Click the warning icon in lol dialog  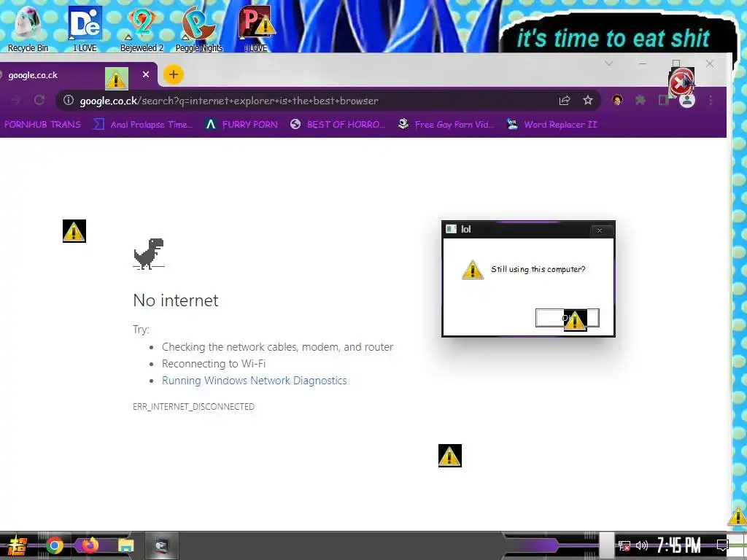[x=473, y=270]
